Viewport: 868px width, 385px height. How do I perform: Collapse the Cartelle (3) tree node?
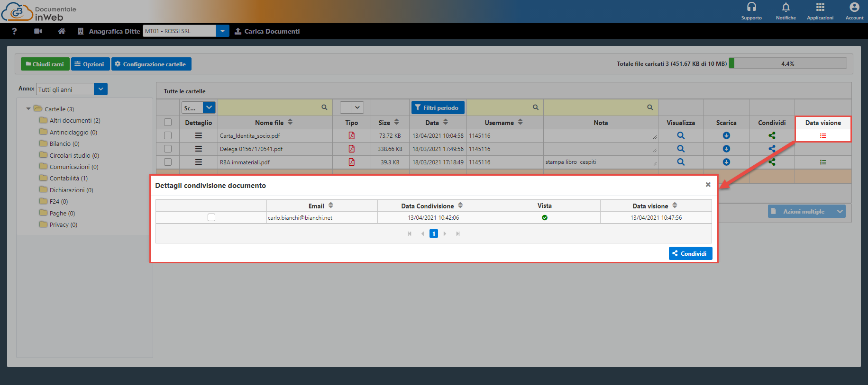[x=28, y=109]
